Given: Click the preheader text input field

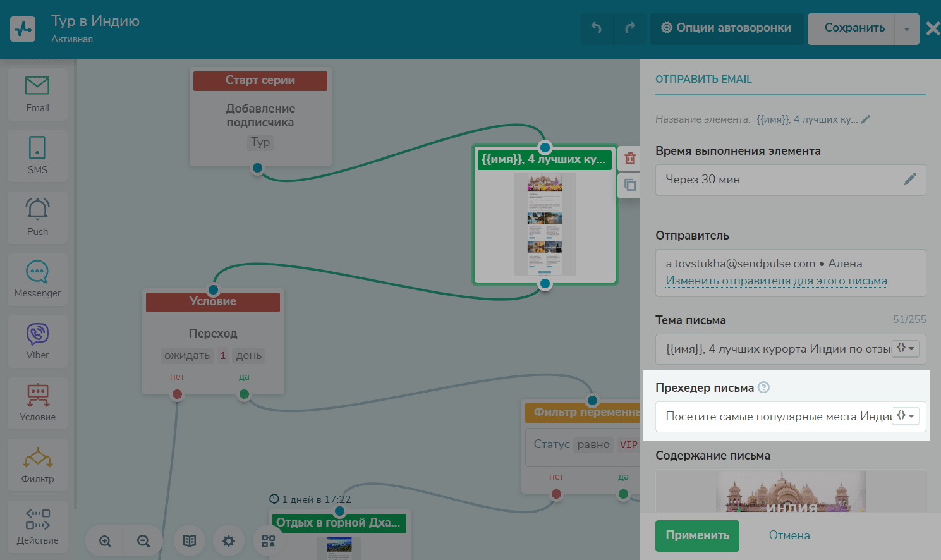Looking at the screenshot, I should [x=774, y=417].
